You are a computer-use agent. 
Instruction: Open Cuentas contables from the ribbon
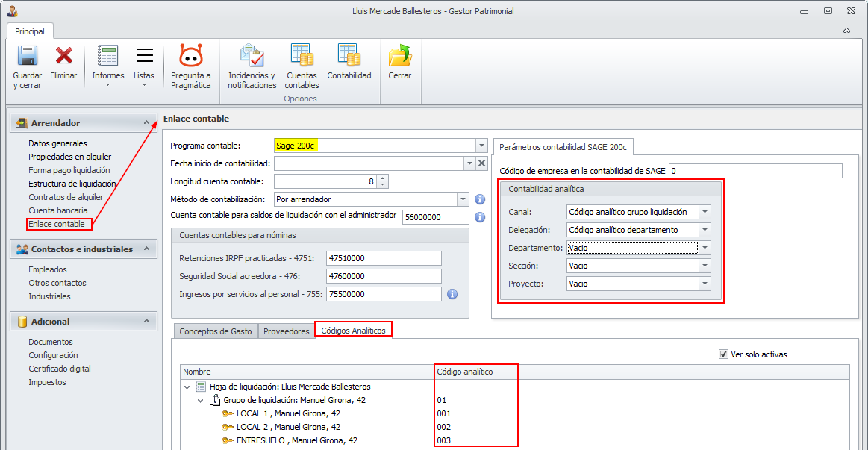pos(302,57)
